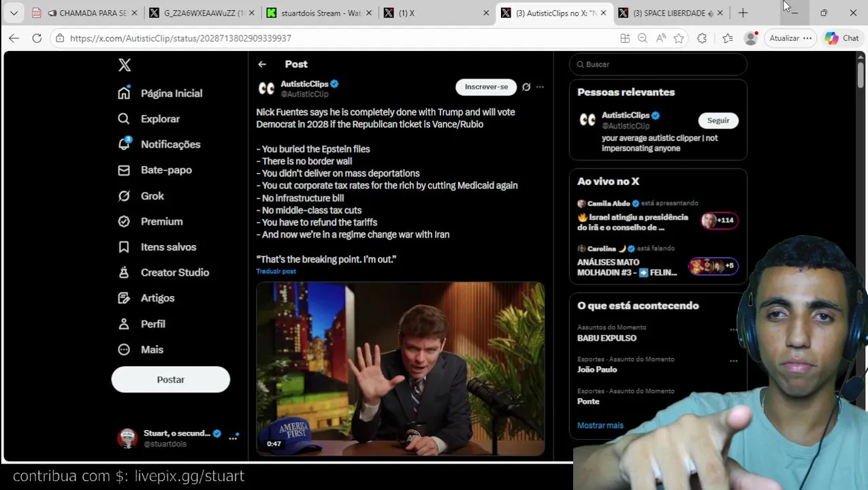Switch to stuartdois Stream tab

(x=320, y=13)
